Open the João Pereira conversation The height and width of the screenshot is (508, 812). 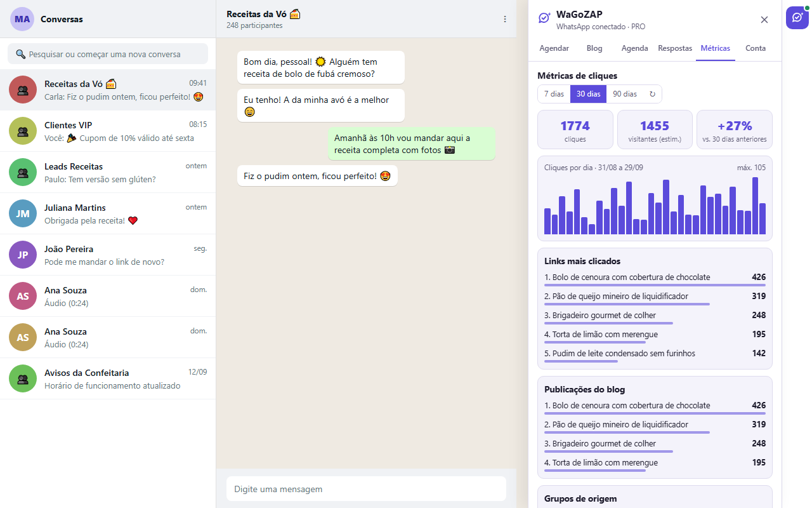(x=108, y=255)
